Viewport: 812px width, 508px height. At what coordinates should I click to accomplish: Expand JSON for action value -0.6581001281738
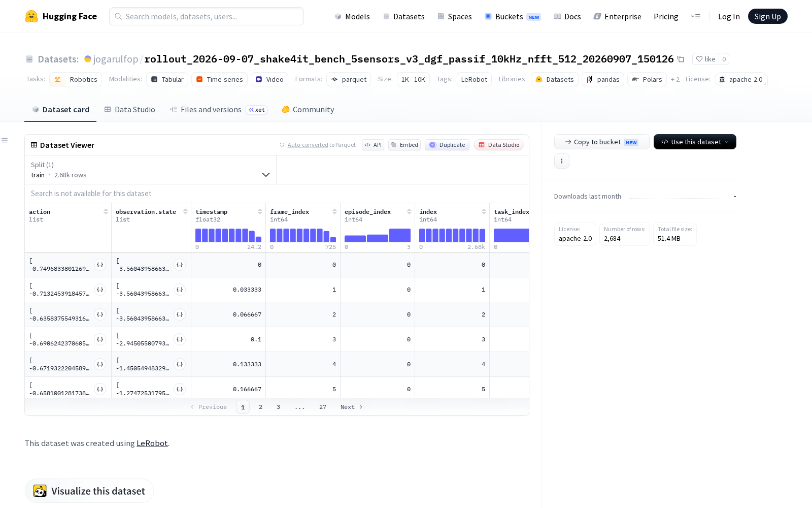click(x=100, y=389)
